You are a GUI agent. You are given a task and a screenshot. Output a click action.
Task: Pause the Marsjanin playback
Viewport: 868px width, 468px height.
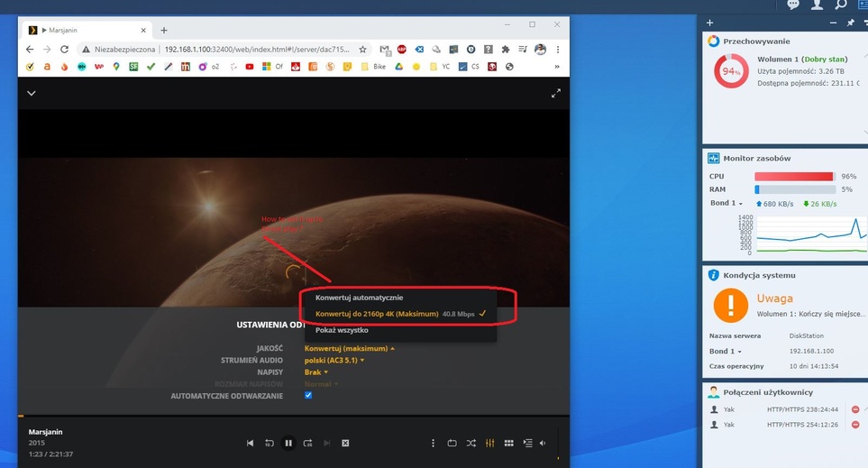(288, 443)
